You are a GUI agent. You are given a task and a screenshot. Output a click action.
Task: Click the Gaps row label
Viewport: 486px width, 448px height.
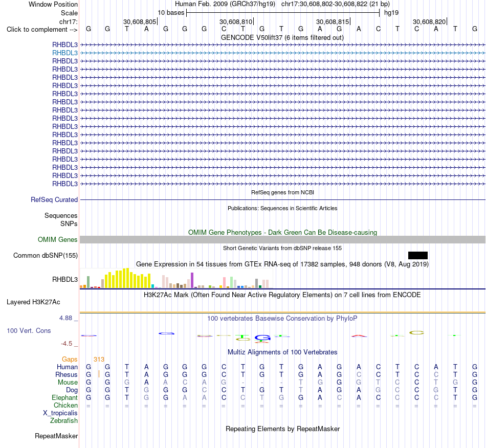click(70, 359)
